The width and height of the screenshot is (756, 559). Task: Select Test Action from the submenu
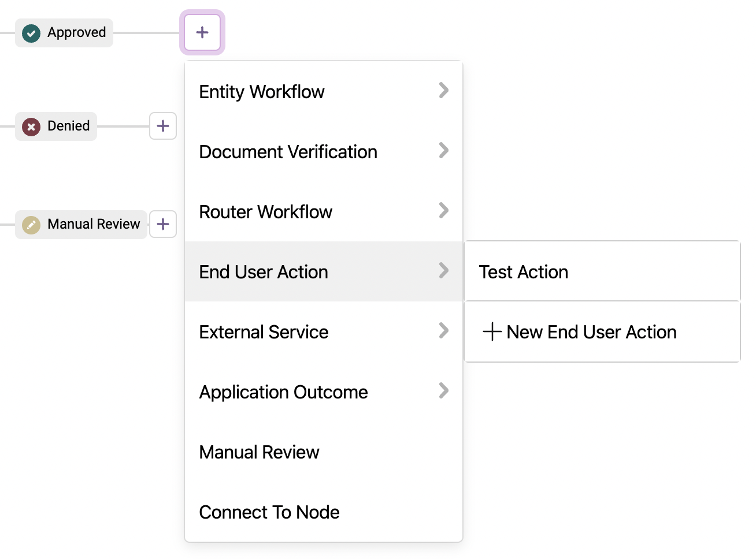click(x=602, y=271)
